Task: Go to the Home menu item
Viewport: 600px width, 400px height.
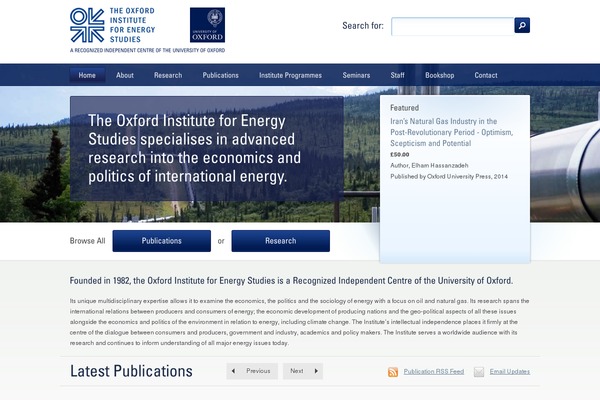Action: [87, 75]
